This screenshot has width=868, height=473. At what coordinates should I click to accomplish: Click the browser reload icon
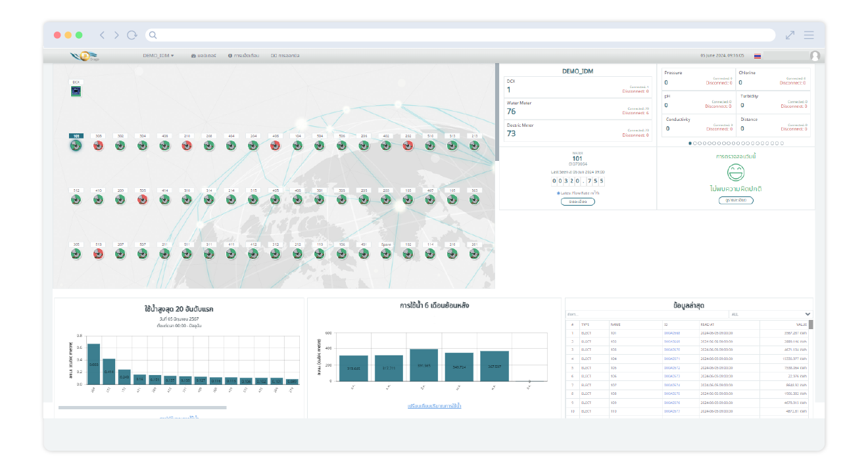[132, 35]
